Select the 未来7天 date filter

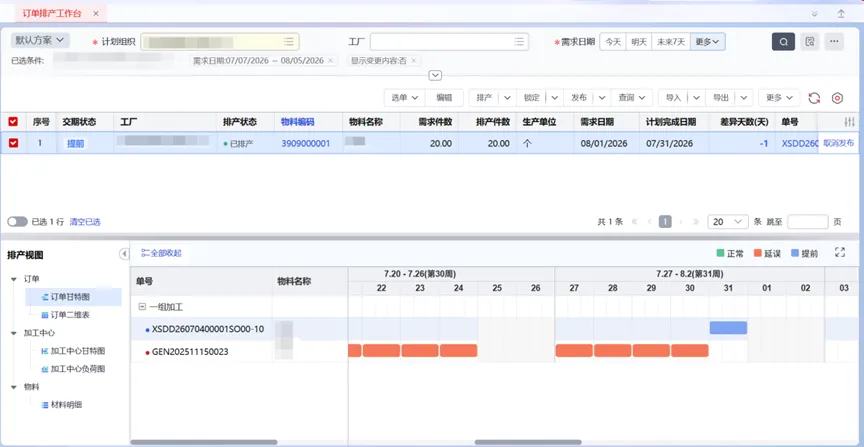point(671,42)
